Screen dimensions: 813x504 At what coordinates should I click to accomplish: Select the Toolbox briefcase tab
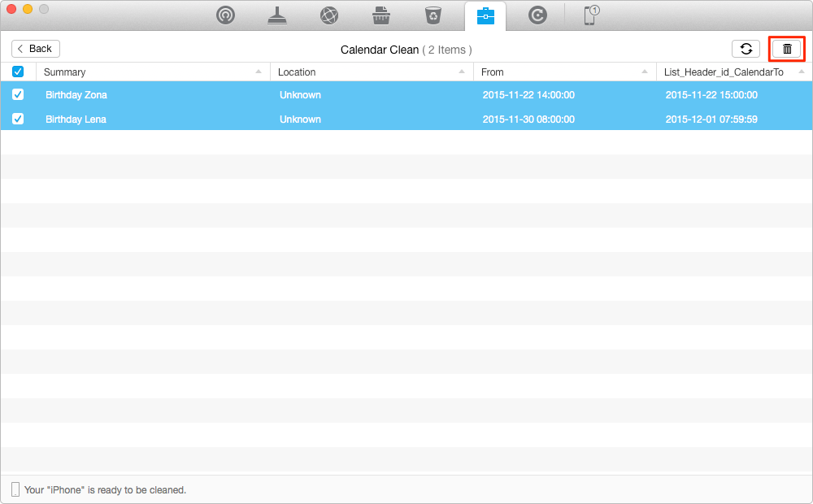pos(485,16)
